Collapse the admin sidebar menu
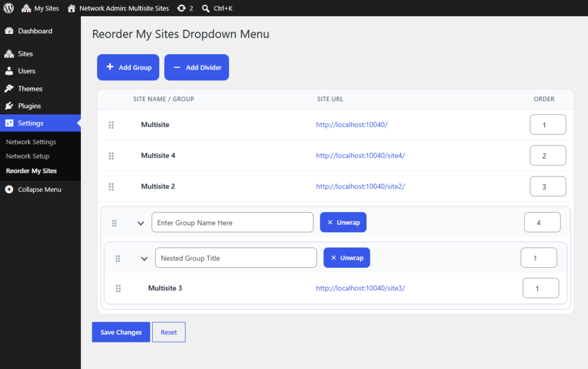 [40, 190]
